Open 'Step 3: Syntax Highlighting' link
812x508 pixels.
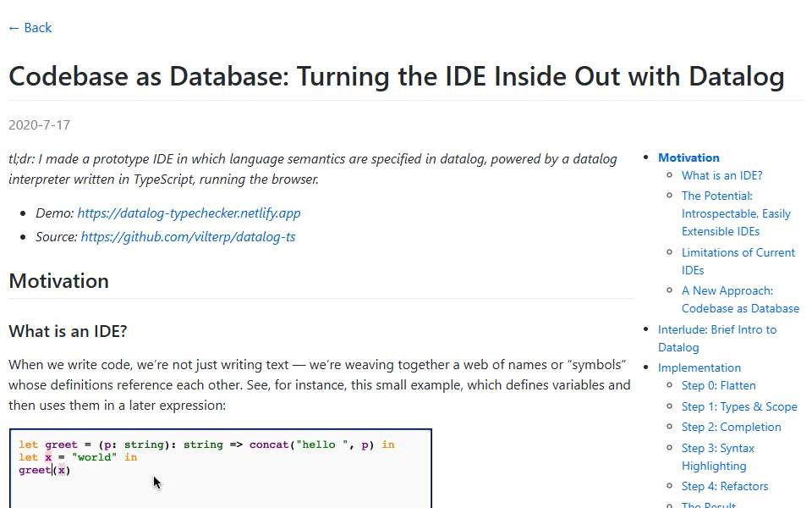click(718, 457)
